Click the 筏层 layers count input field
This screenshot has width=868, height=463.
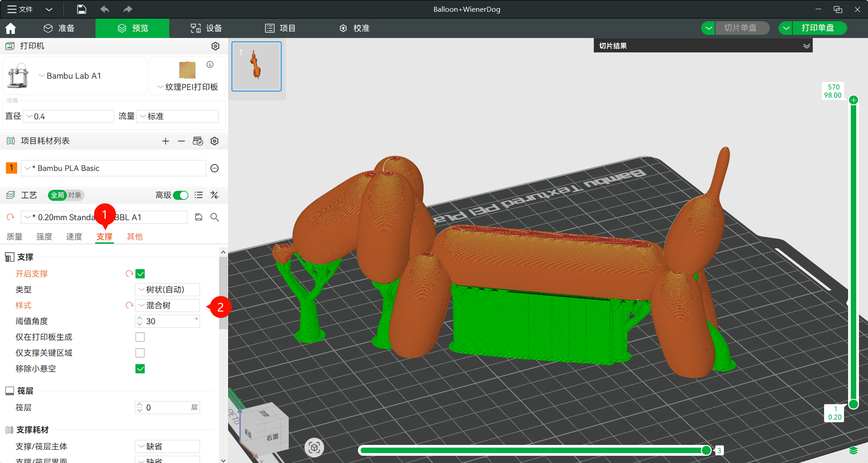click(x=167, y=407)
